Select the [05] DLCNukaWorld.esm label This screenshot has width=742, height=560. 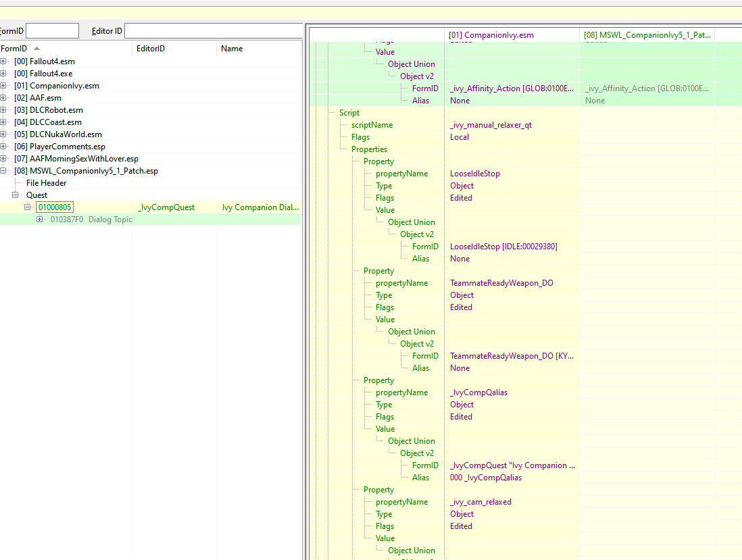tap(57, 134)
